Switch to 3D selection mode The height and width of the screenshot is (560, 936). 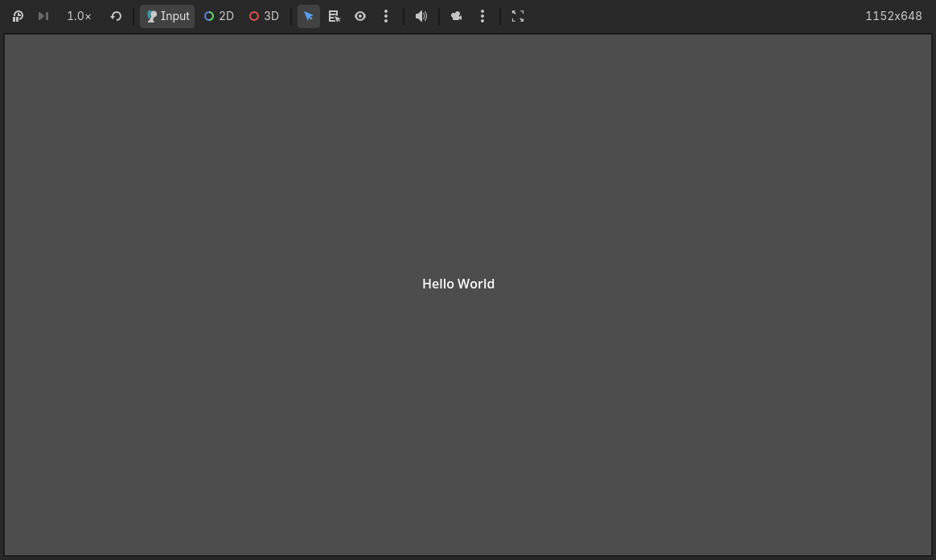tap(264, 16)
